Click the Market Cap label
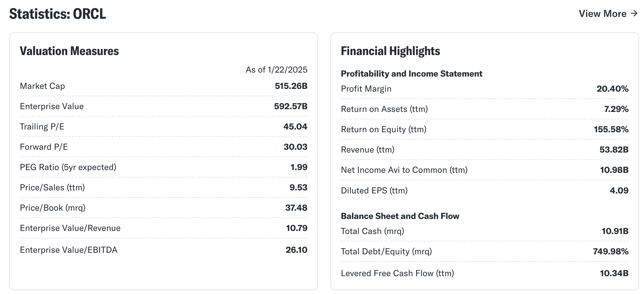 pyautogui.click(x=42, y=86)
